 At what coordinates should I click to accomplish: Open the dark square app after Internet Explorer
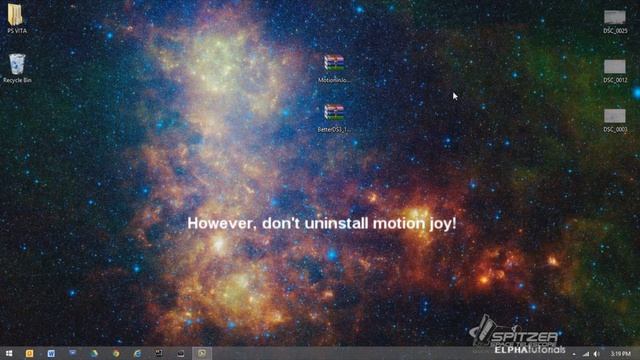pos(159,353)
